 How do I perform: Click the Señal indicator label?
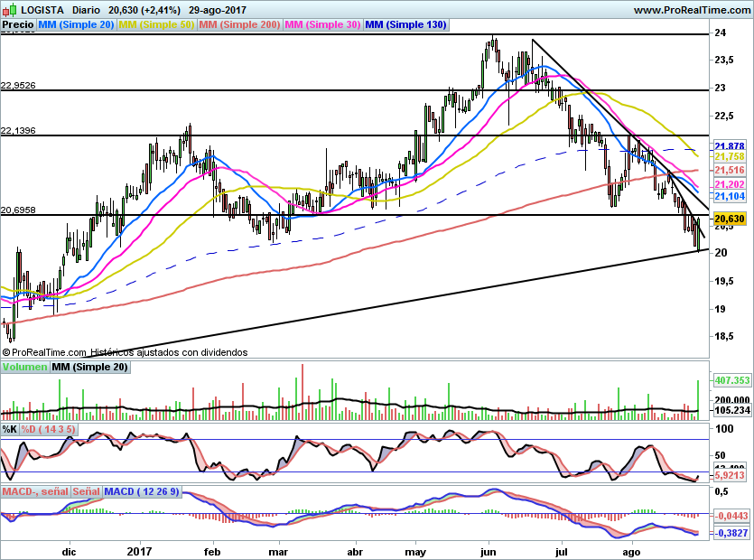coord(86,491)
